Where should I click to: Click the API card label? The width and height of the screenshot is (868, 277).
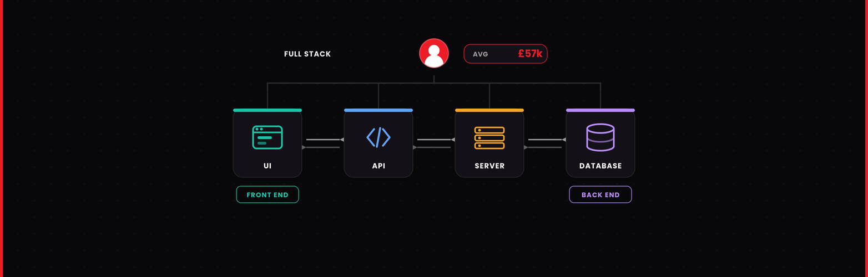(379, 166)
